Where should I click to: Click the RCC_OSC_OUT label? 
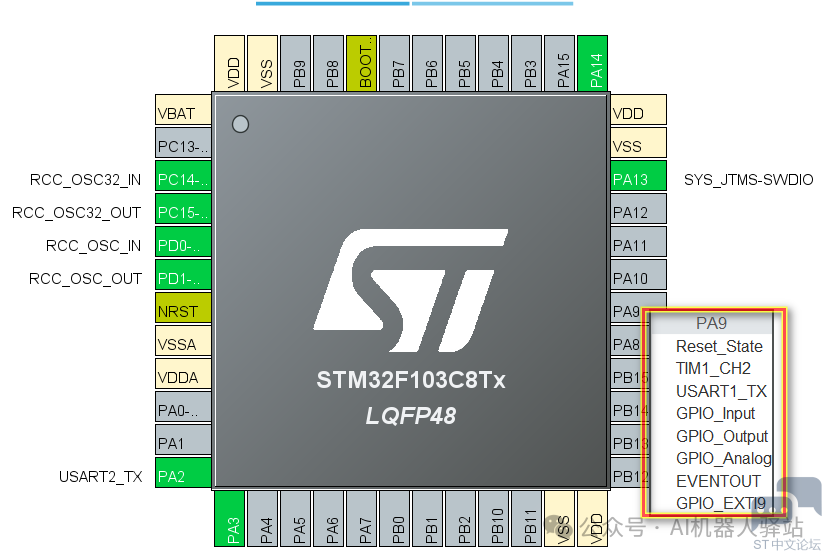pyautogui.click(x=85, y=278)
